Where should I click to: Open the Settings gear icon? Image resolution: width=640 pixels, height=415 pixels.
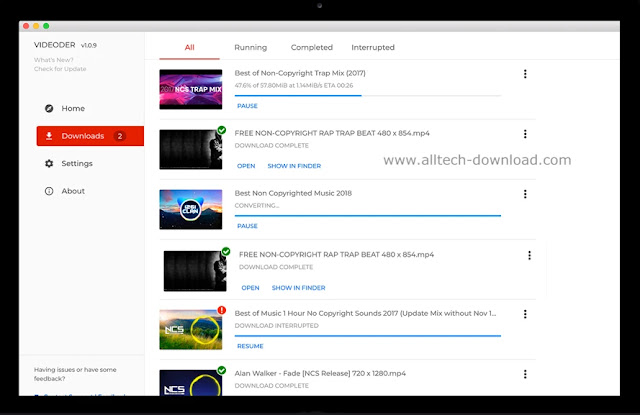(49, 163)
